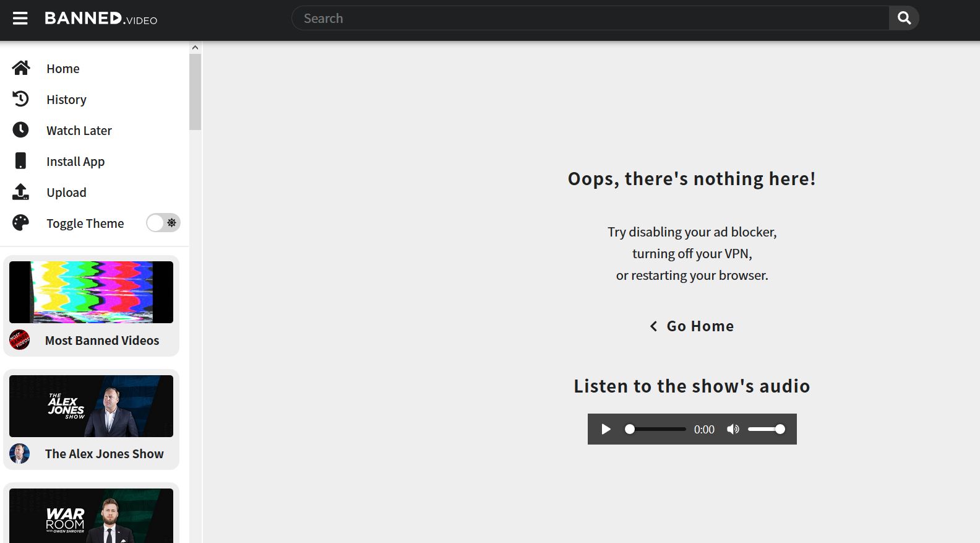Click the "Listen to the show's audio" heading
This screenshot has height=543, width=980.
[x=692, y=386]
